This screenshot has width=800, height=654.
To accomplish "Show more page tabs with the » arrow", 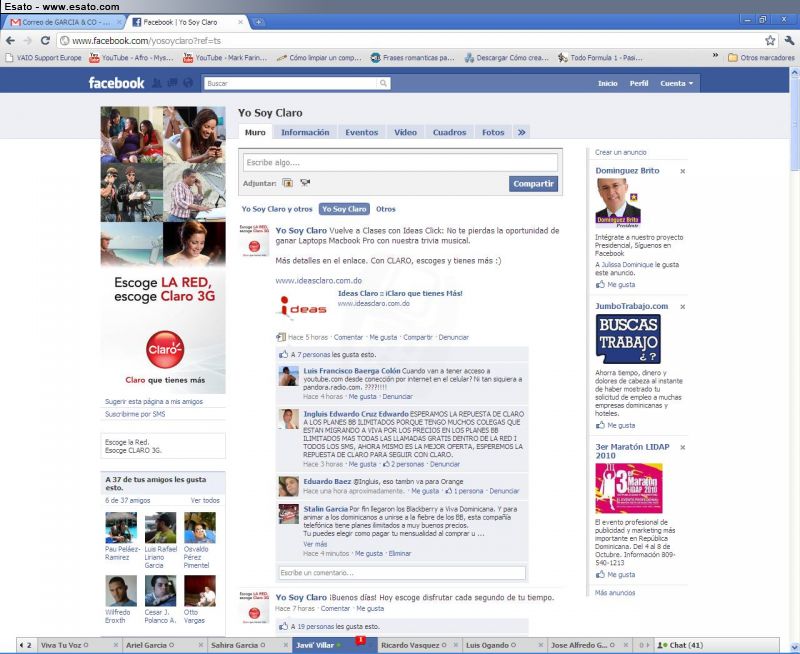I will click(521, 132).
